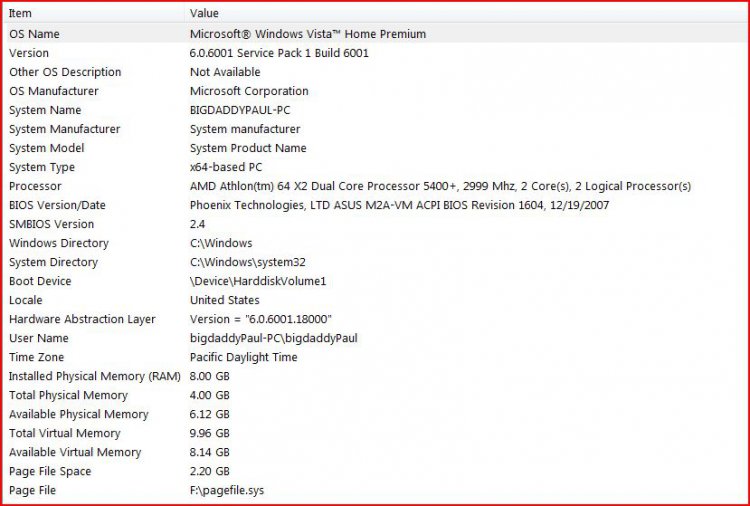This screenshot has height=506, width=750.
Task: Click the '8.00 GB' installed memory value
Action: coord(210,376)
